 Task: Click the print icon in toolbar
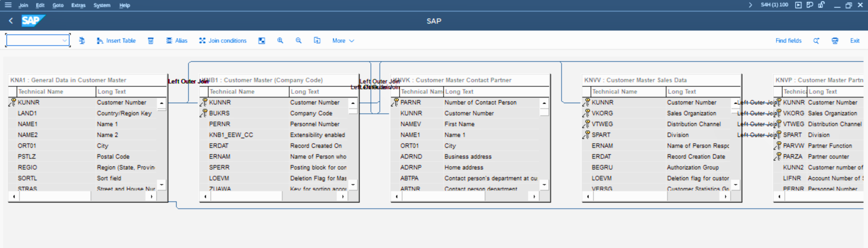[x=835, y=40]
